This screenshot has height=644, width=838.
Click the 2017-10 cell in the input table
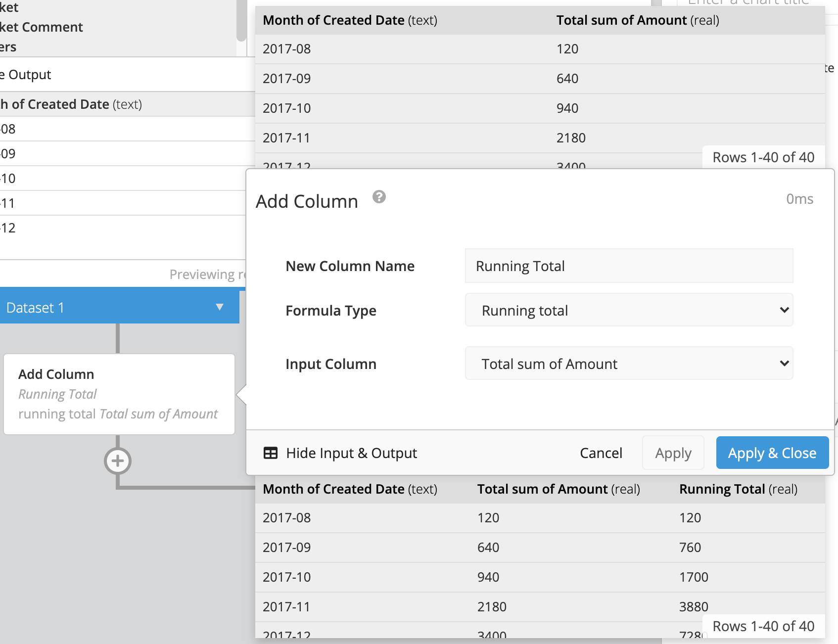click(x=287, y=108)
